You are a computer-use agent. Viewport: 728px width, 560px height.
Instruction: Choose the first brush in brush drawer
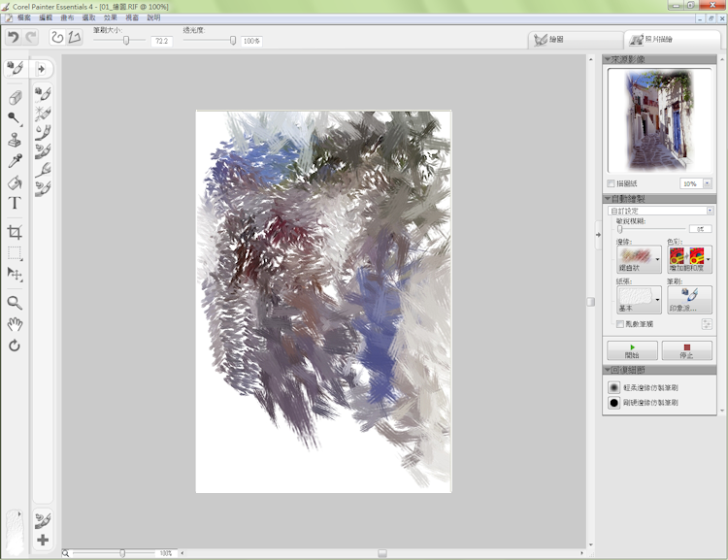[x=43, y=94]
